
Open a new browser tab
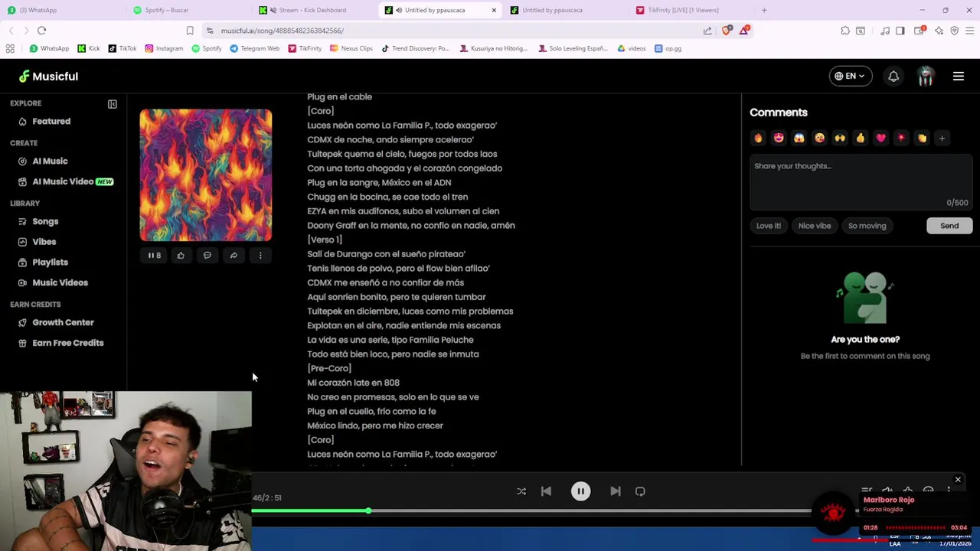[x=764, y=10]
